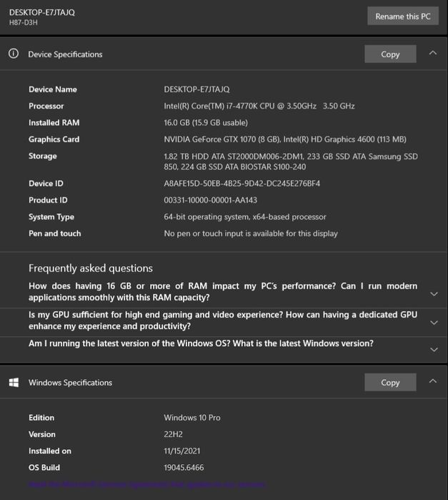Click the Storage label
The height and width of the screenshot is (500, 448).
(43, 156)
